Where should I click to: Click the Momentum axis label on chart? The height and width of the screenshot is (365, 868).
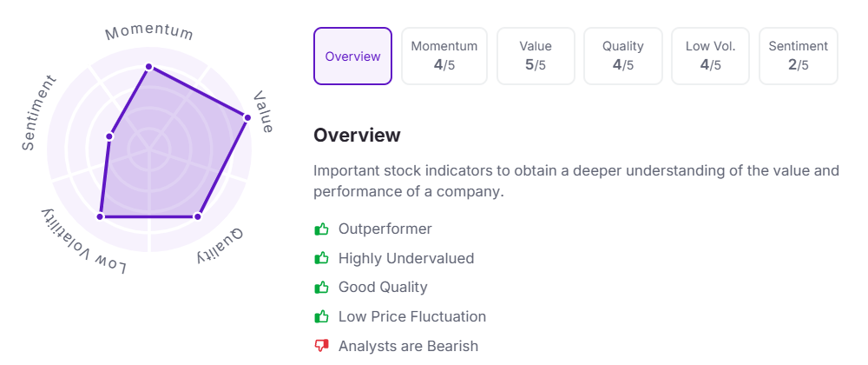(x=148, y=33)
